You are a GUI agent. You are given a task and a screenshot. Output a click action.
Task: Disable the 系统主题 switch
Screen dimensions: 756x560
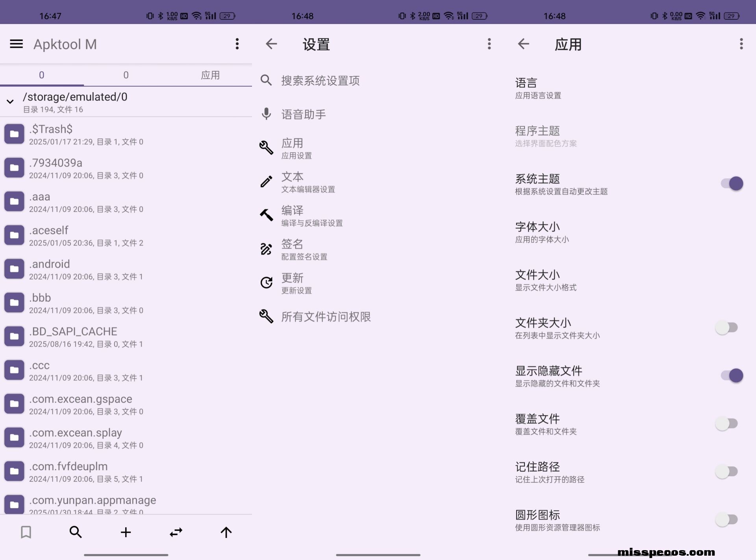point(732,183)
